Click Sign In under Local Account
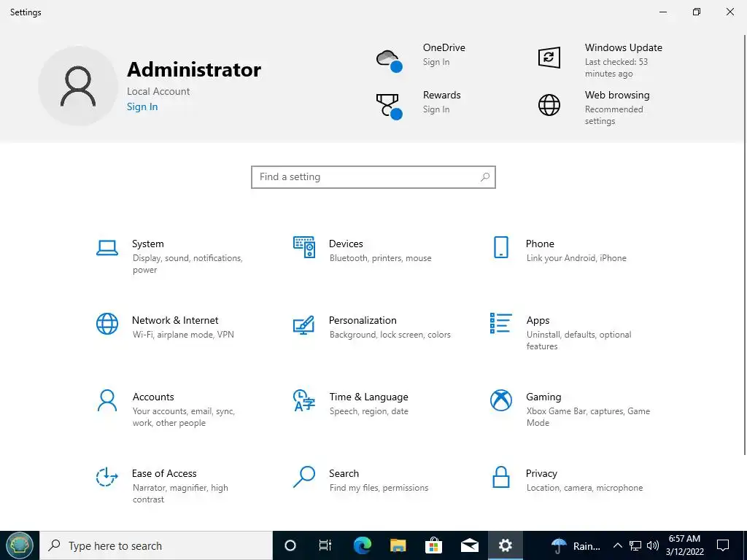Screen dimensions: 747x560 [x=142, y=106]
